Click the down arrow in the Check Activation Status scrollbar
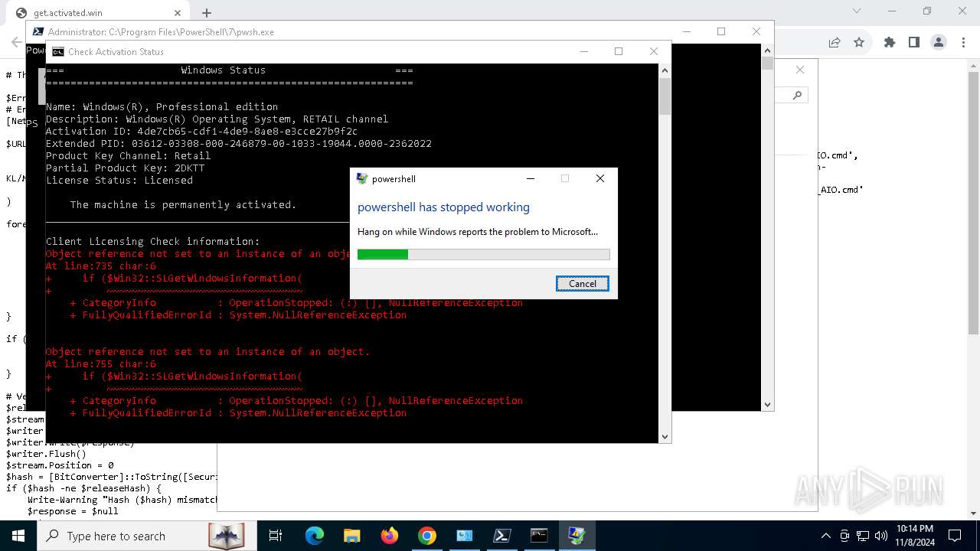Image resolution: width=980 pixels, height=551 pixels. (x=665, y=436)
